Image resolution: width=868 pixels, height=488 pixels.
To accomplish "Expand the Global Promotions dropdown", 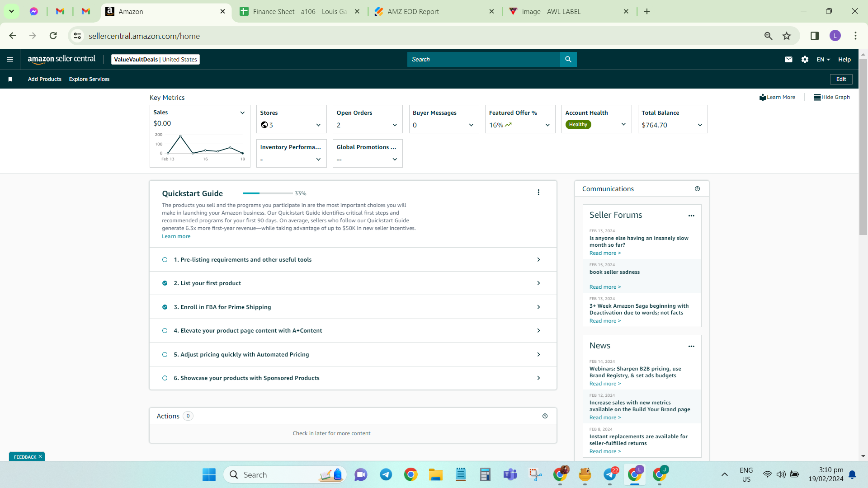I will point(395,160).
